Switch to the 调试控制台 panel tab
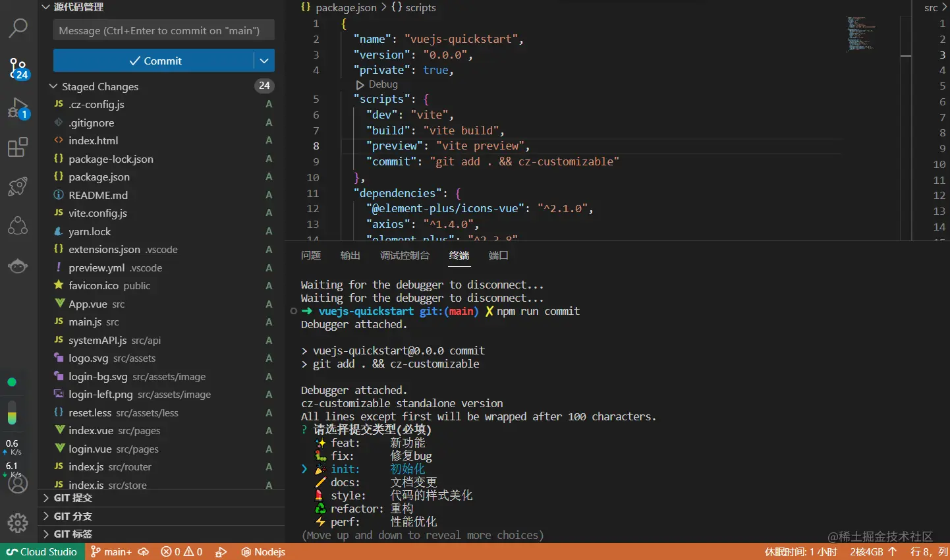Image resolution: width=950 pixels, height=560 pixels. click(x=405, y=255)
